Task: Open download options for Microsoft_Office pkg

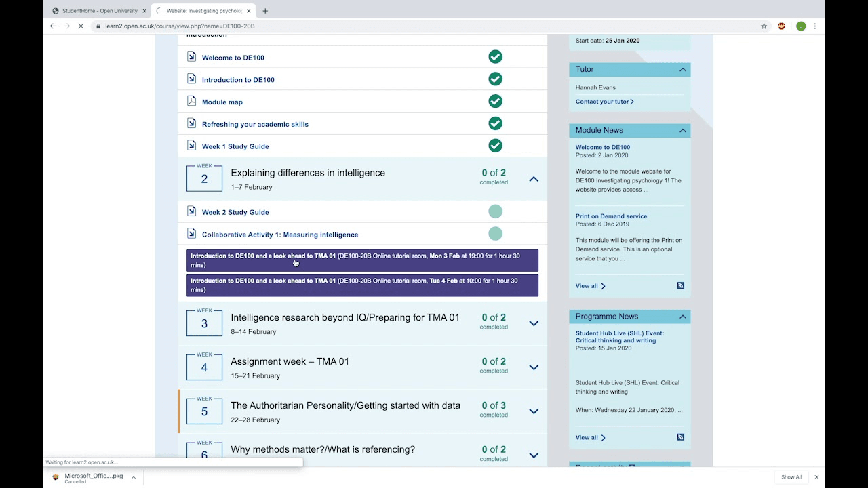Action: (x=134, y=477)
